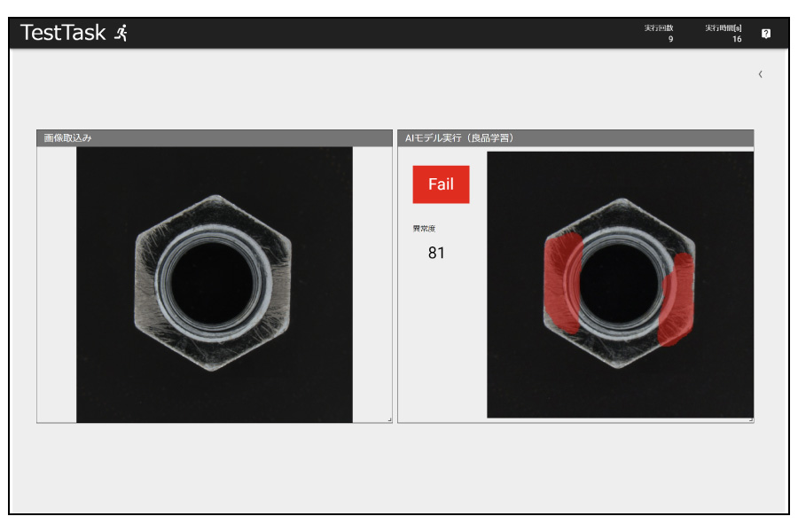This screenshot has height=532, width=798.
Task: Click the left red anomaly heatmap region
Action: coord(562,283)
